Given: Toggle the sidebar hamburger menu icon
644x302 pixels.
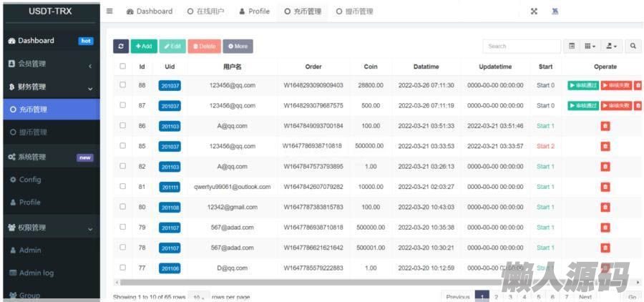Looking at the screenshot, I should click(x=109, y=11).
